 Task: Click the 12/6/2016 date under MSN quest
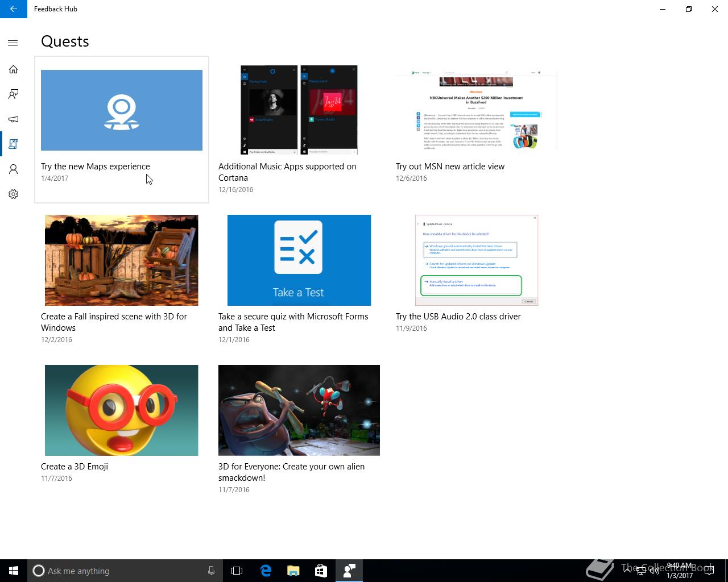click(411, 178)
